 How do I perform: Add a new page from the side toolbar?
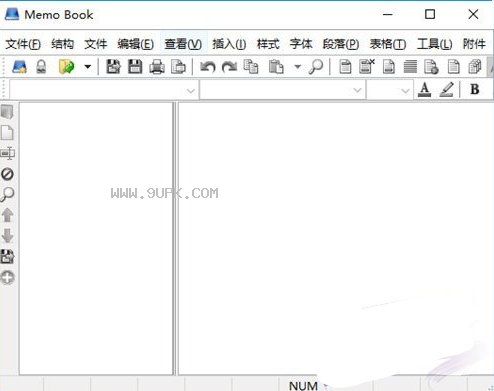pos(7,133)
